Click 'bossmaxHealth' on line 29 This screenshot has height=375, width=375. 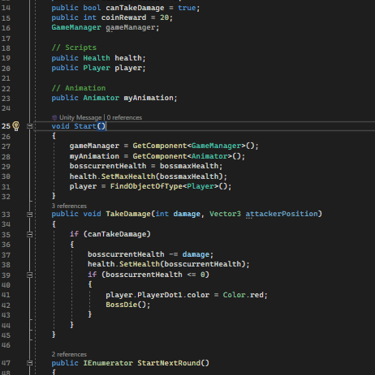coord(189,166)
